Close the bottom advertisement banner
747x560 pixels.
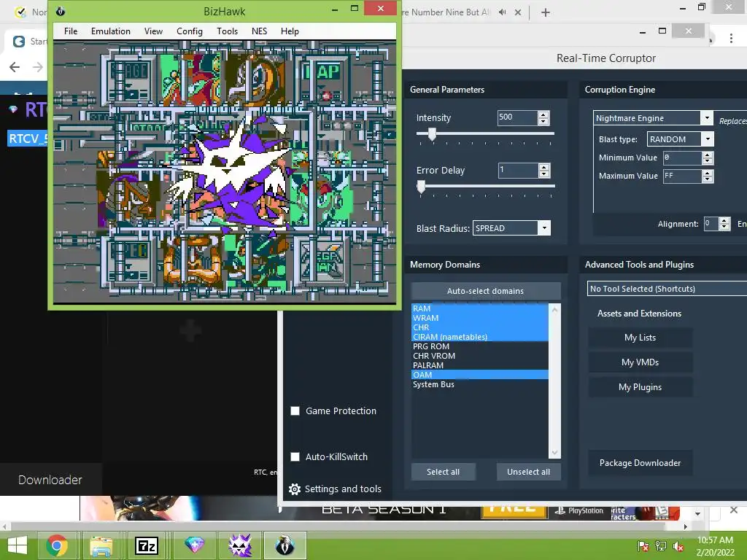pyautogui.click(x=734, y=510)
